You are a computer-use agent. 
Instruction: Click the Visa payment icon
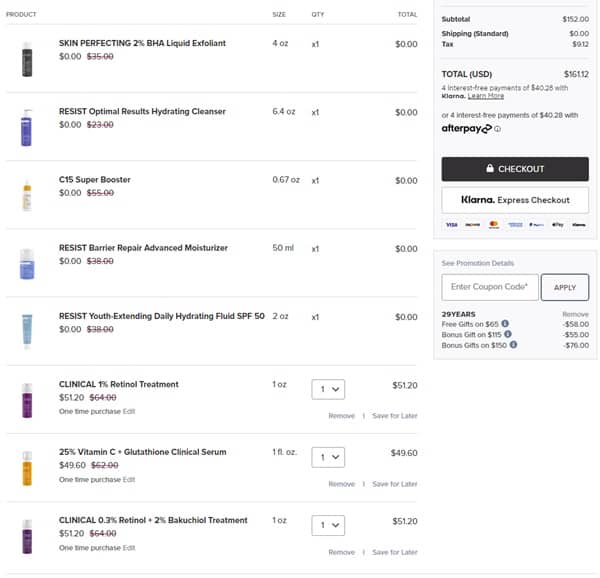[x=451, y=225]
